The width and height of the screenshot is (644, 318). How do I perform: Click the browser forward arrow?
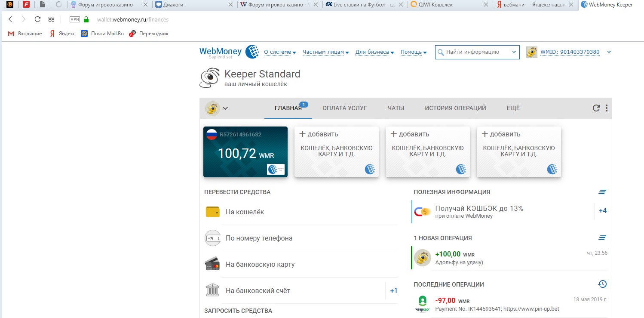24,19
